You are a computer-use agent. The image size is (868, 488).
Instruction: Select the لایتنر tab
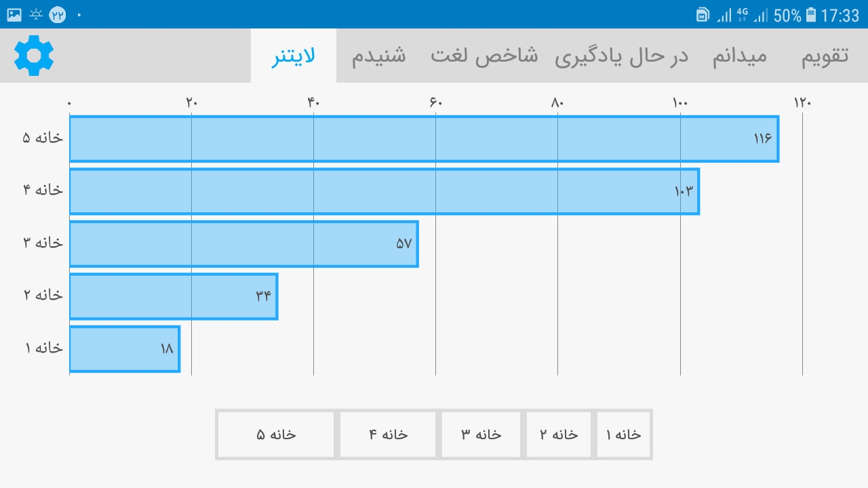click(294, 56)
